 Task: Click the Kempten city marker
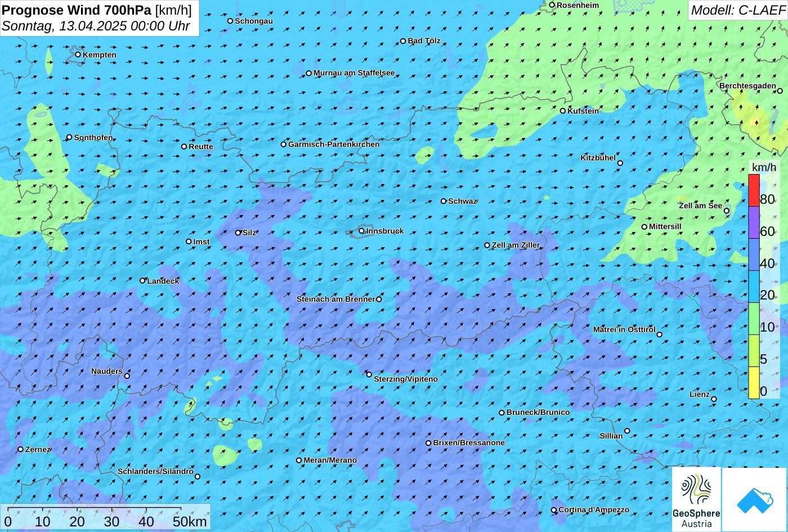(x=78, y=55)
